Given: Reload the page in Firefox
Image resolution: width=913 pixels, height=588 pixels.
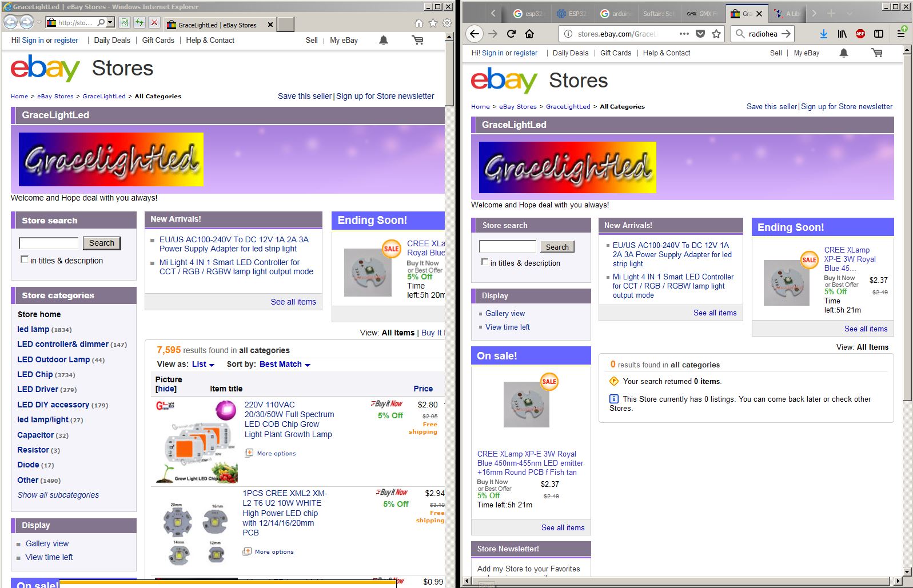Looking at the screenshot, I should click(512, 34).
